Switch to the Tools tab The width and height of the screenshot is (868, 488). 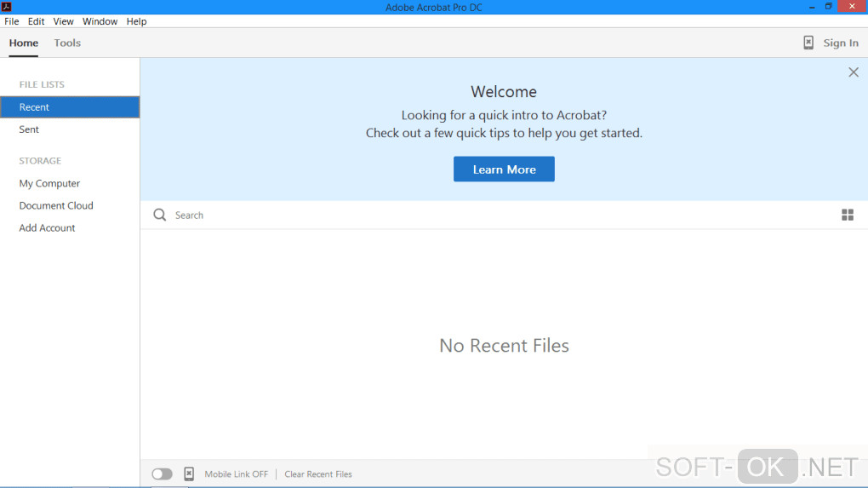click(67, 43)
